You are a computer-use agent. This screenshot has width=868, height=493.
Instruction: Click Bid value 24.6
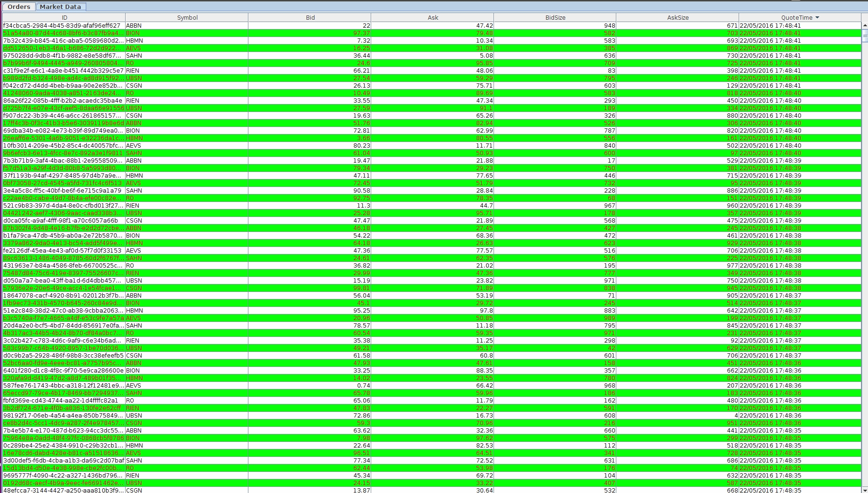point(363,63)
